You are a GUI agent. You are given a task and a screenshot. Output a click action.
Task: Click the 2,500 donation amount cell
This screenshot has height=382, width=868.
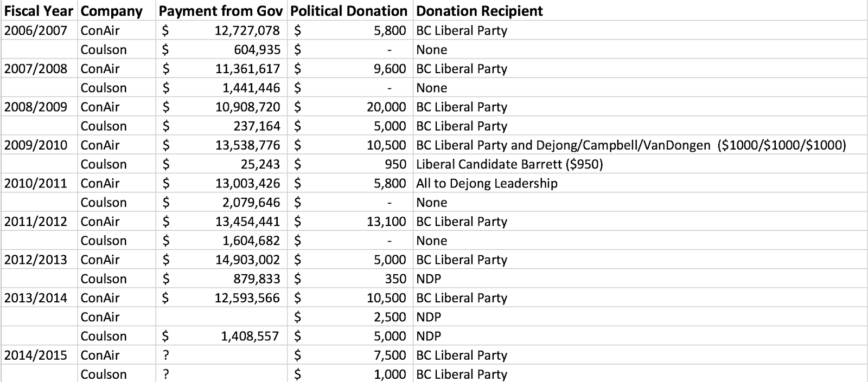(x=390, y=317)
